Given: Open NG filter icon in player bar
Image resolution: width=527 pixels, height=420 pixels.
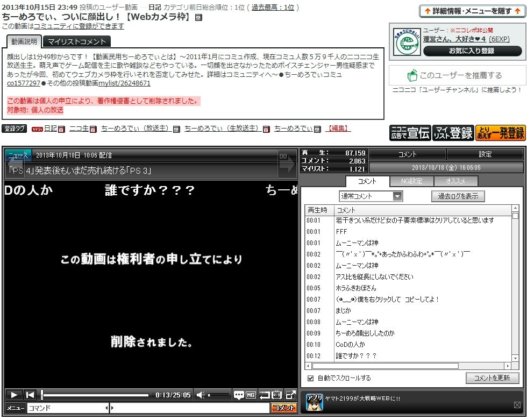Looking at the screenshot, I should click(x=251, y=395).
